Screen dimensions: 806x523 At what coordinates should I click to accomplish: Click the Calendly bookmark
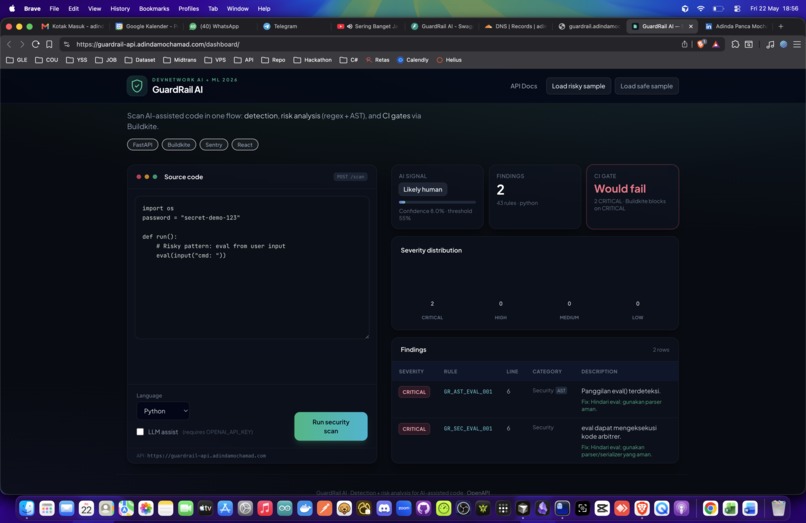(x=412, y=60)
